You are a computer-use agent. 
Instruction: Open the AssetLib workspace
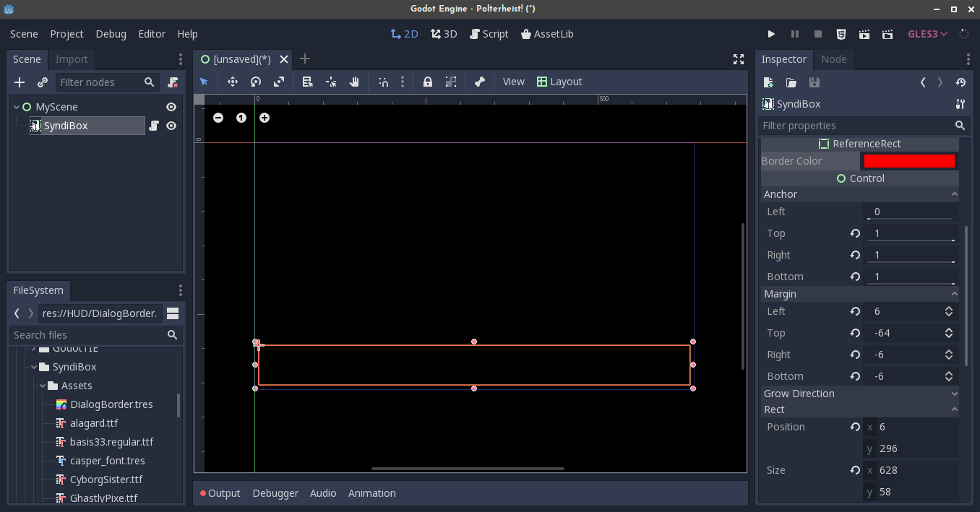tap(547, 34)
